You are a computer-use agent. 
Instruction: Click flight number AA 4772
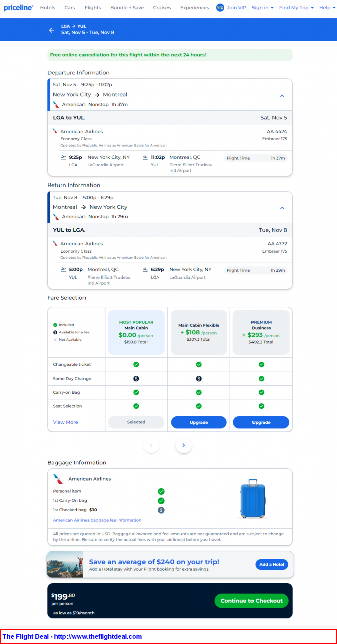click(277, 244)
